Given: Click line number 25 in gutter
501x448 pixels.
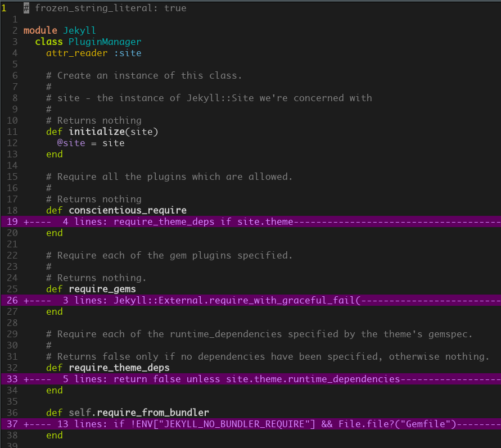Looking at the screenshot, I should pyautogui.click(x=12, y=289).
